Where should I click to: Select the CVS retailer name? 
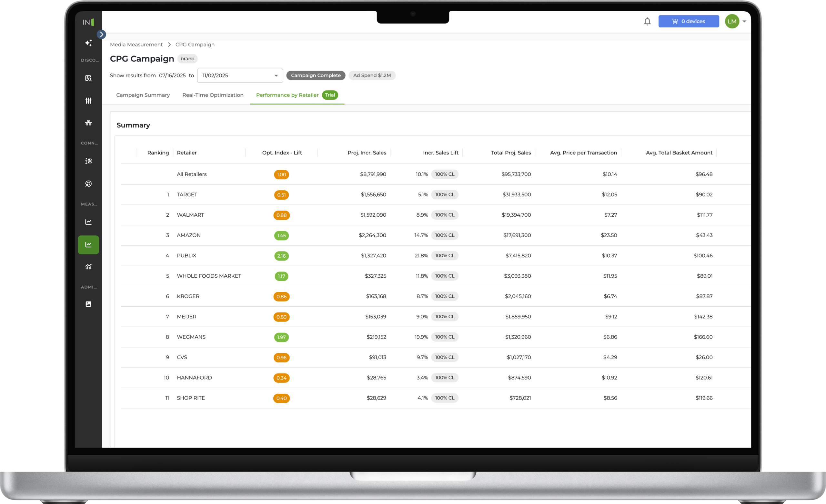click(182, 357)
